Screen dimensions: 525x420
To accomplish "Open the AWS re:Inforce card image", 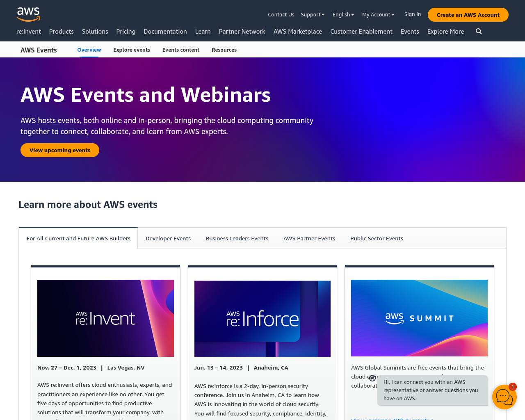I will coord(262,318).
